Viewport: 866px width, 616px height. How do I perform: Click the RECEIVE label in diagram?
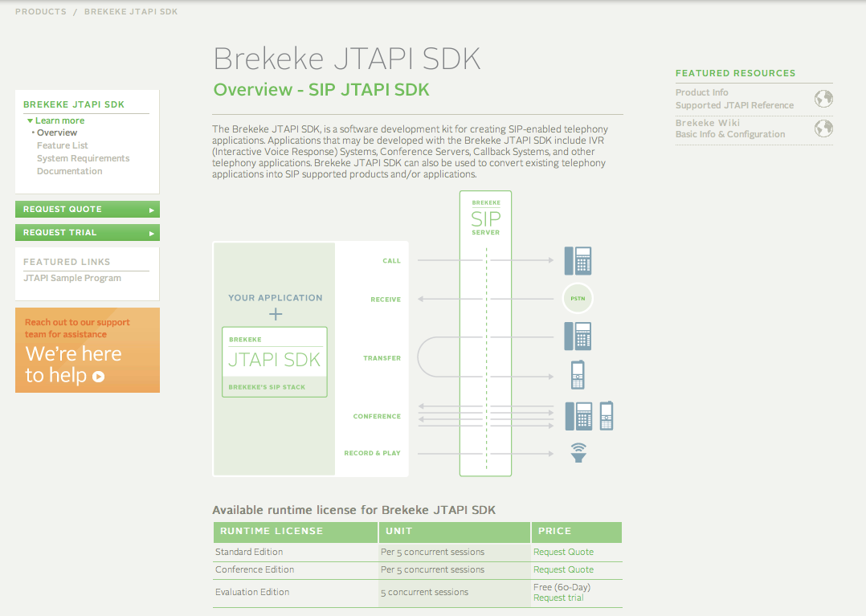[386, 300]
